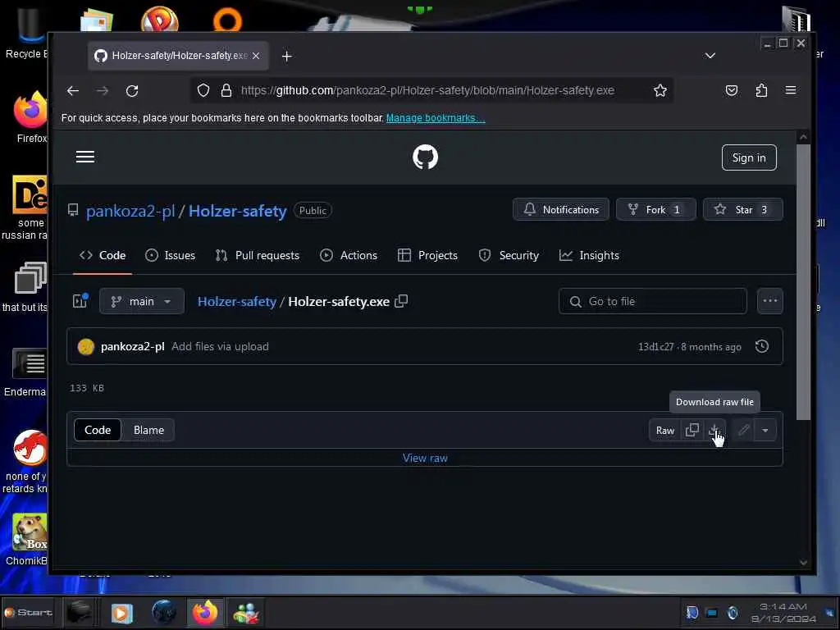Select the Code view toggle
840x630 pixels.
(x=98, y=430)
